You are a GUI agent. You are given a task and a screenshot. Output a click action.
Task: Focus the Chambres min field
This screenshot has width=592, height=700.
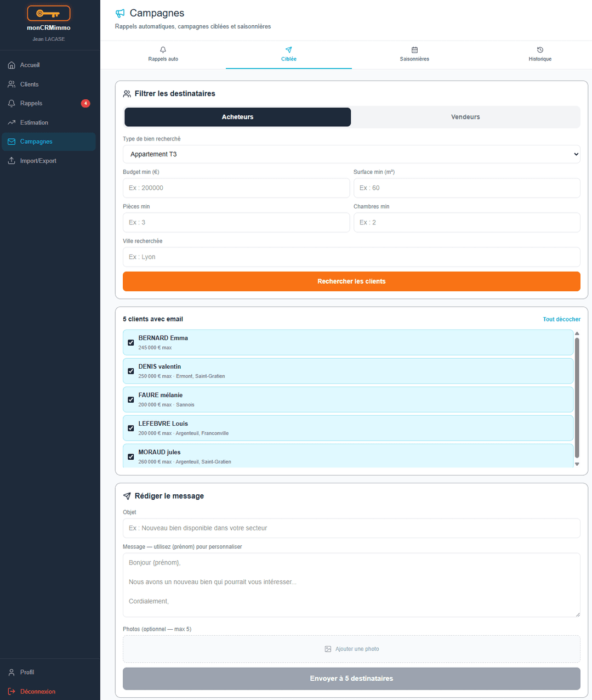pos(467,222)
